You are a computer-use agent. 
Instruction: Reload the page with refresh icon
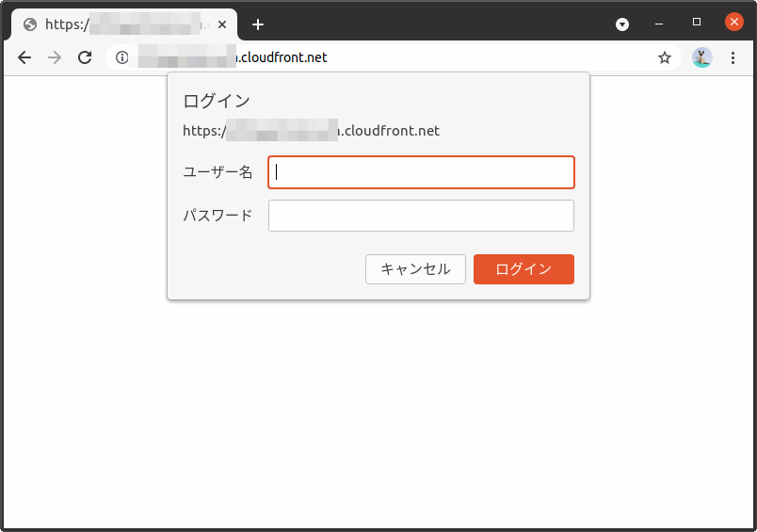pyautogui.click(x=85, y=57)
